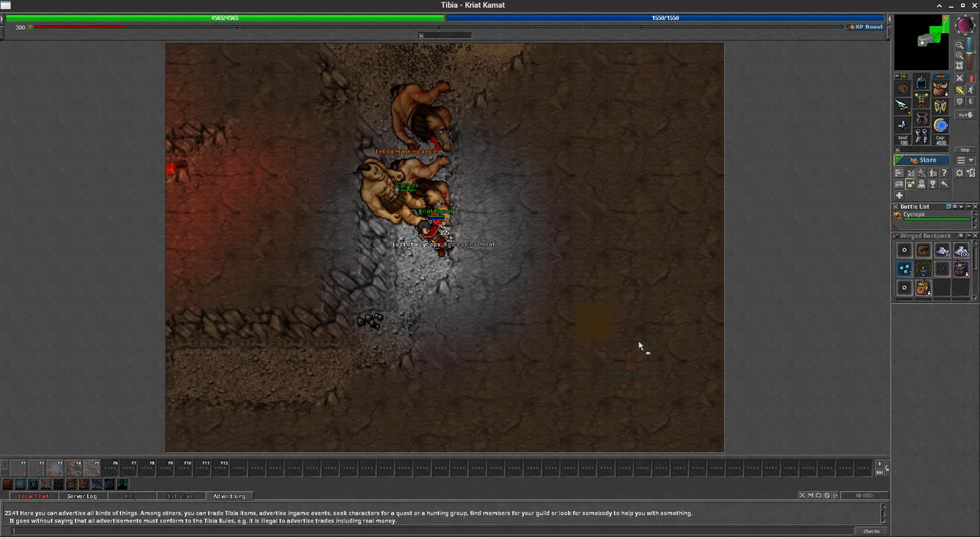Open the Store
Viewport: 980px width, 537px height.
pyautogui.click(x=922, y=160)
